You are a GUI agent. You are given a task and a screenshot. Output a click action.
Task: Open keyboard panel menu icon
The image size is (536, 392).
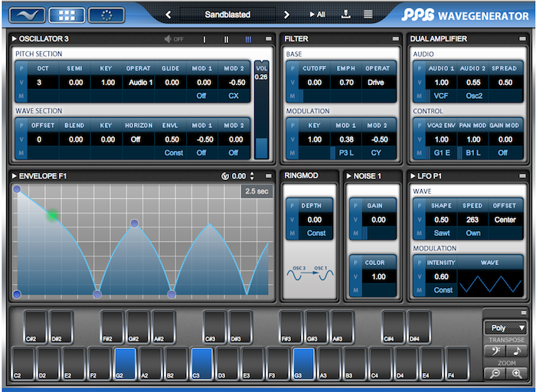[523, 312]
